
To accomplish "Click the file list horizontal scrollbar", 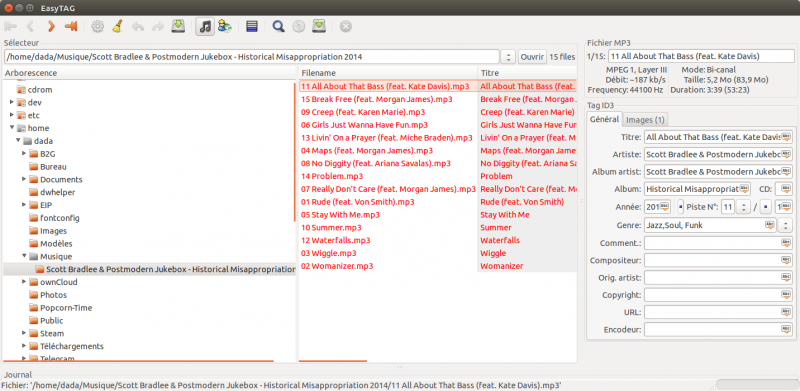I will (333, 361).
